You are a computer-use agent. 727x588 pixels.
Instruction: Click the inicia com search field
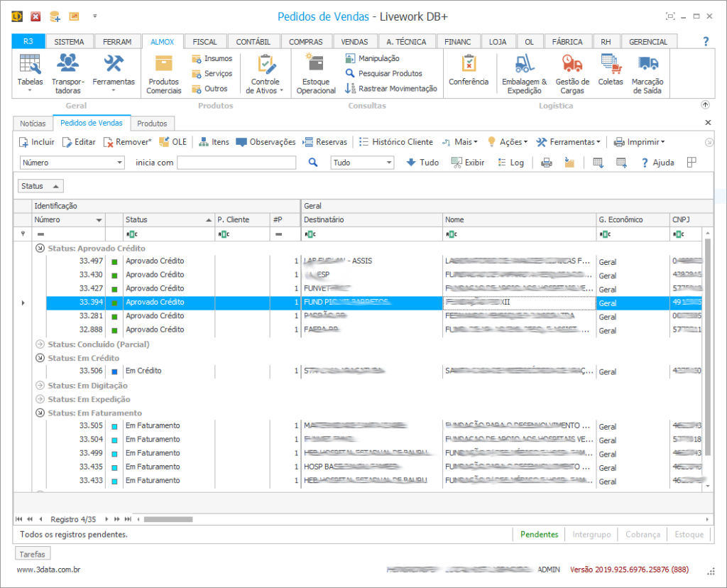pyautogui.click(x=236, y=163)
